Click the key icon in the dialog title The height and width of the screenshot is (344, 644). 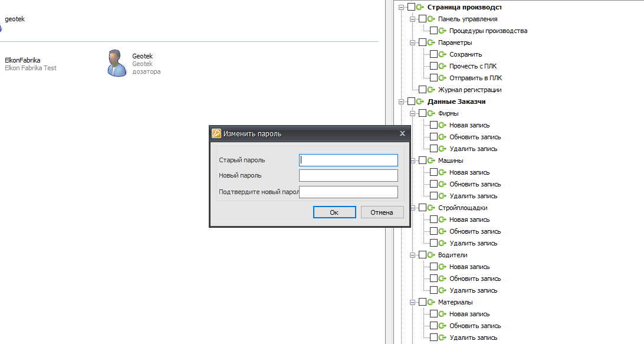click(x=216, y=134)
